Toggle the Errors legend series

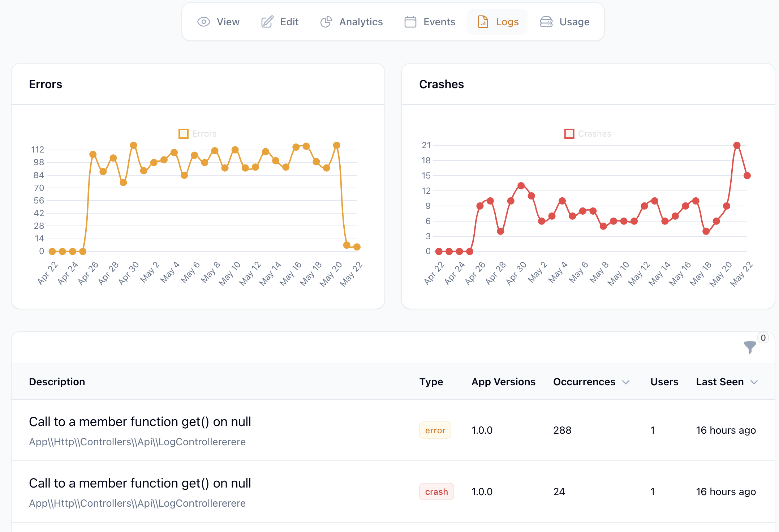pyautogui.click(x=198, y=134)
